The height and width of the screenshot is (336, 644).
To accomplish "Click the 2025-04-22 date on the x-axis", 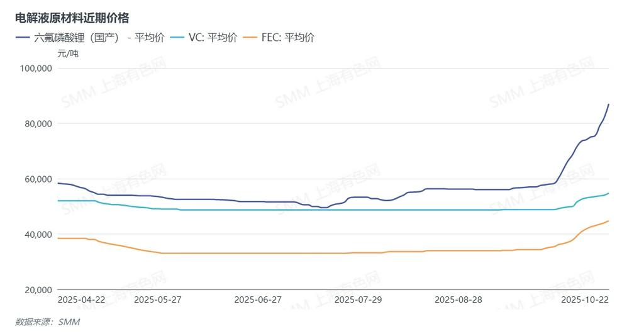I will [x=81, y=300].
